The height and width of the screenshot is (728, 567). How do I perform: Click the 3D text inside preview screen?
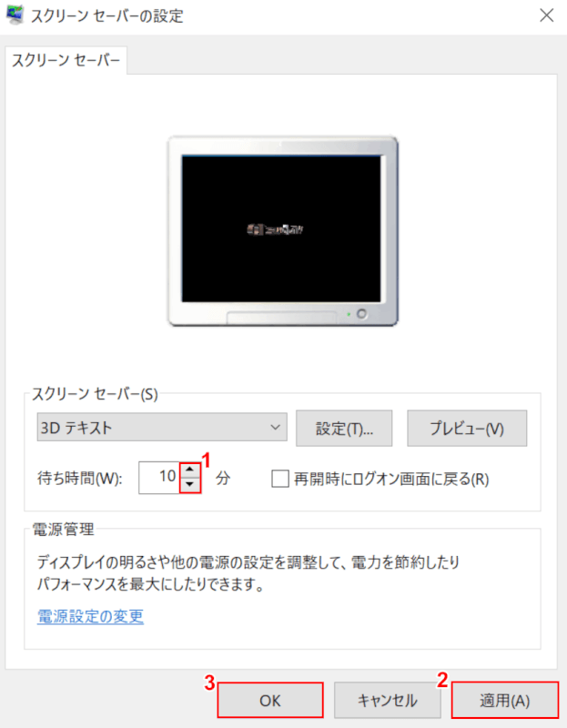(x=276, y=229)
